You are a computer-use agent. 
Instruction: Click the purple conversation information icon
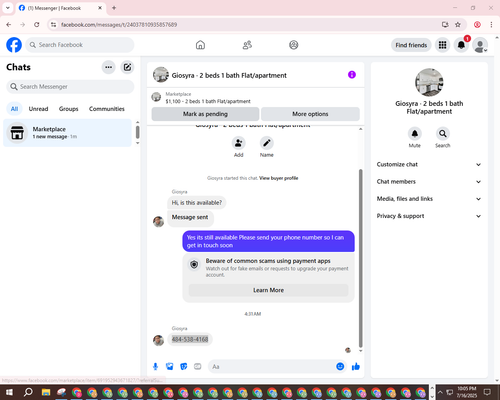coord(352,75)
